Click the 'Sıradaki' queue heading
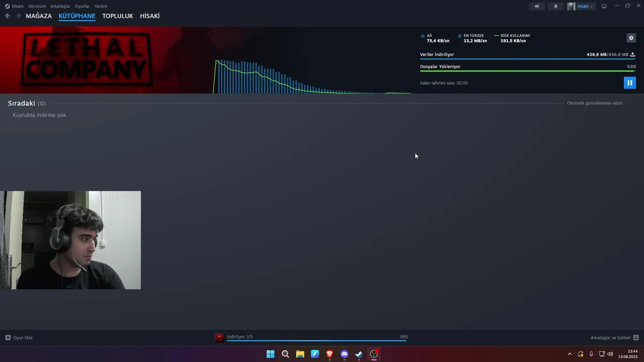The width and height of the screenshot is (644, 362). tap(22, 103)
